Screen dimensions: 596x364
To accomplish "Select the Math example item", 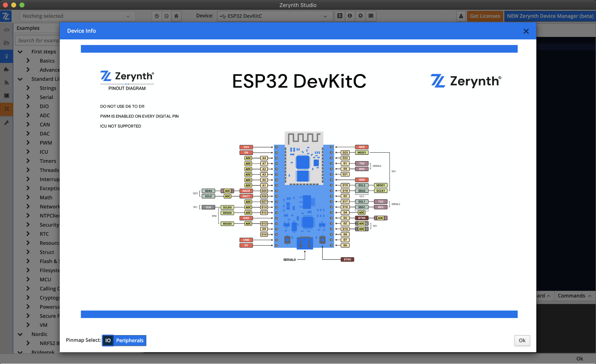I will point(46,198).
